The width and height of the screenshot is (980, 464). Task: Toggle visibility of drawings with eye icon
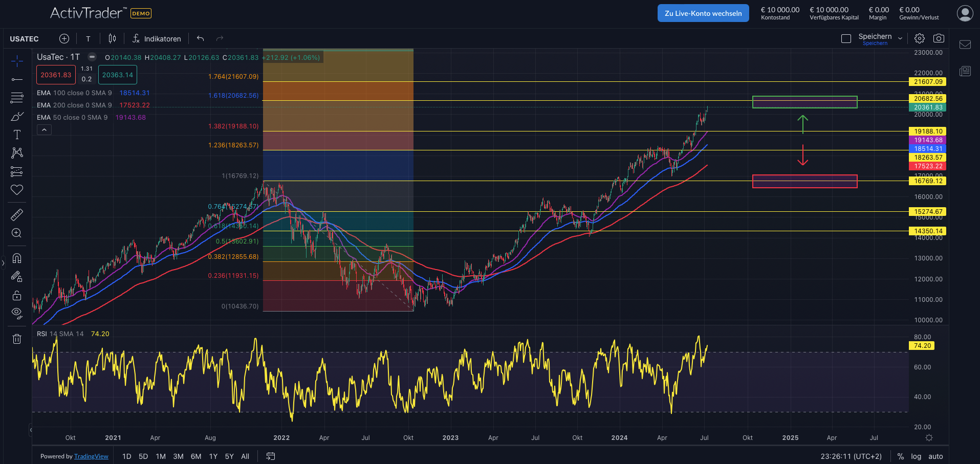click(17, 313)
